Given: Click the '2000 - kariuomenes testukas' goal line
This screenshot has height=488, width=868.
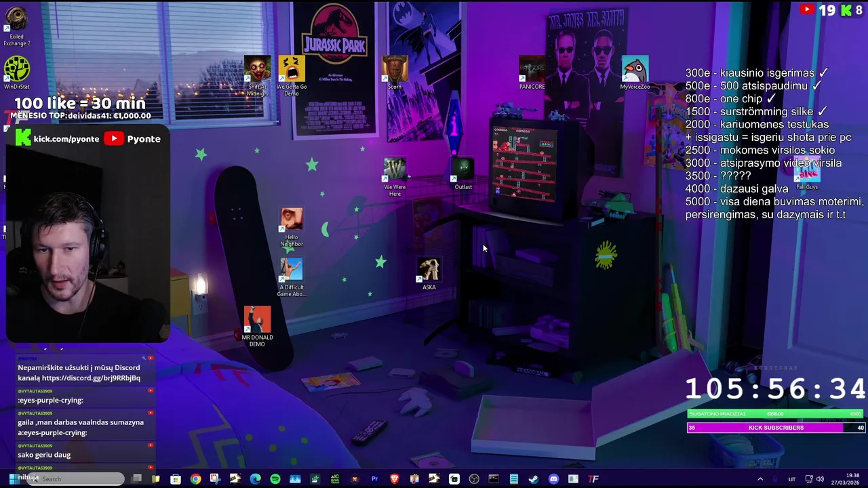Looking at the screenshot, I should tap(757, 125).
